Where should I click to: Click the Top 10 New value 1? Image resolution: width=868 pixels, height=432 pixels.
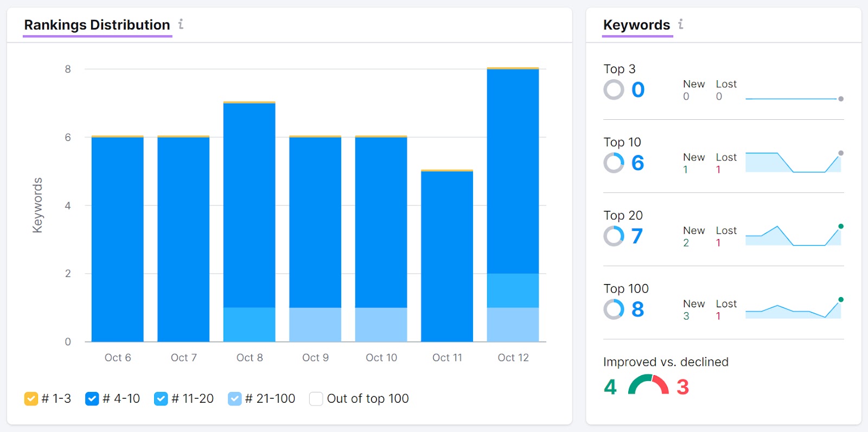(686, 170)
